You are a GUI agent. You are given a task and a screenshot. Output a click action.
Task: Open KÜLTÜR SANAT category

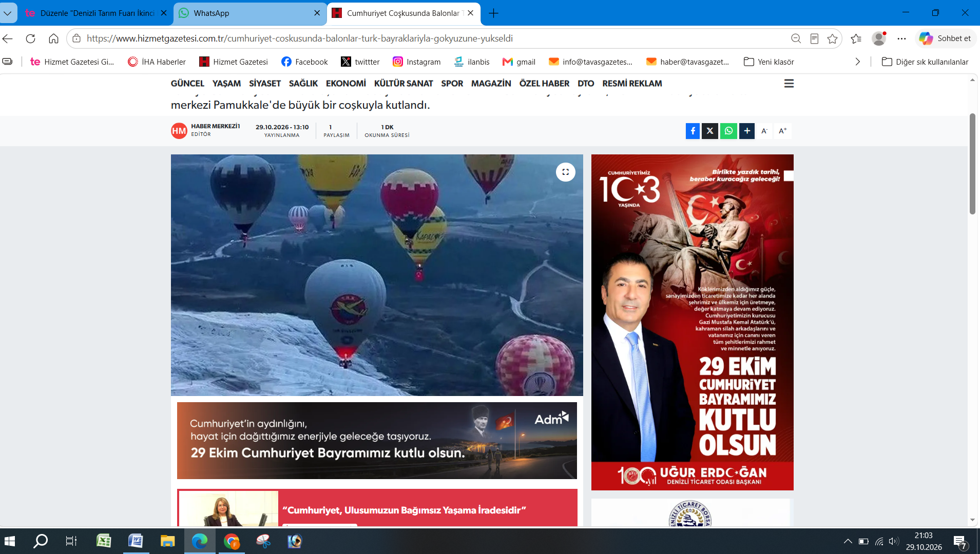[x=403, y=83]
